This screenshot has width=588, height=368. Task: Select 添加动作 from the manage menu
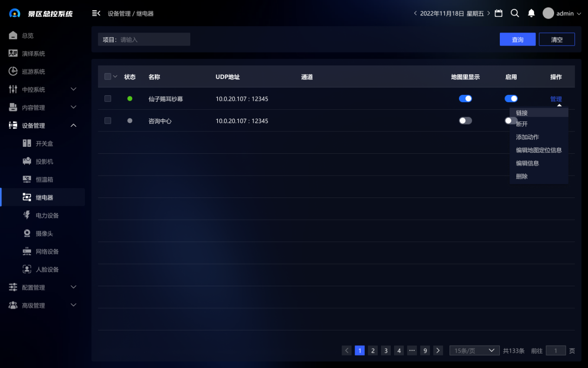[x=527, y=138]
